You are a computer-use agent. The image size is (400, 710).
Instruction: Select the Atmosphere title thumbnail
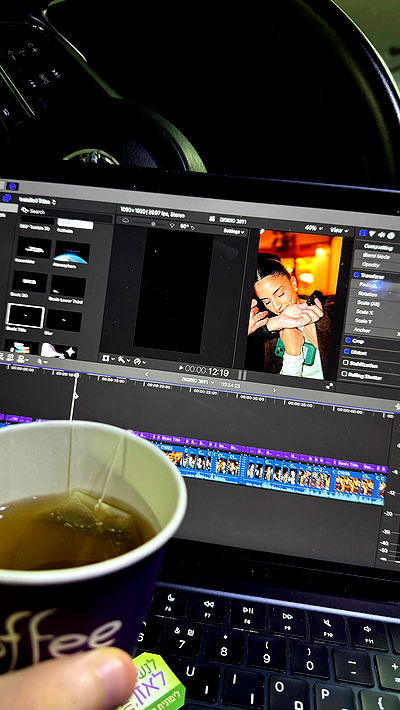pyautogui.click(x=71, y=251)
